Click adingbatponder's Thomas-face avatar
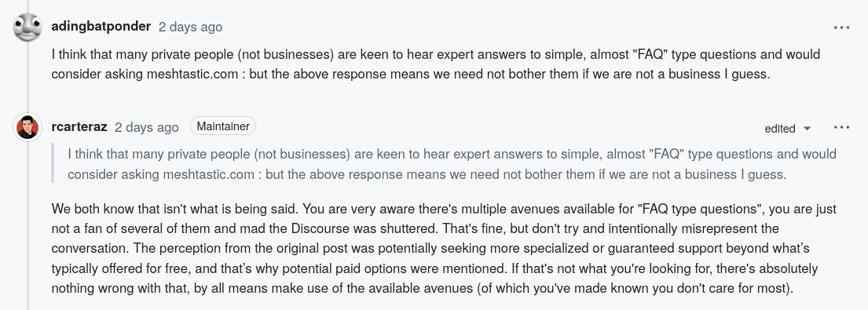Viewport: 868px width, 310px height. pyautogui.click(x=27, y=27)
